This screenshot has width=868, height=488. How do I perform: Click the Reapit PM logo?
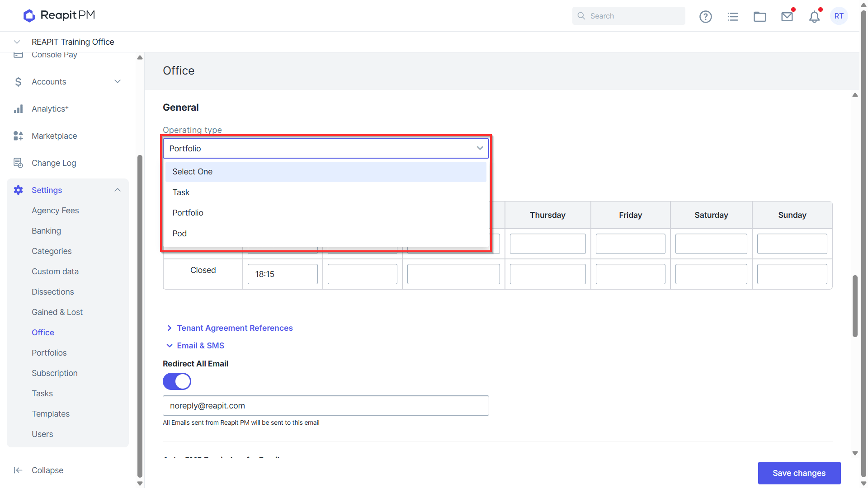(x=59, y=16)
